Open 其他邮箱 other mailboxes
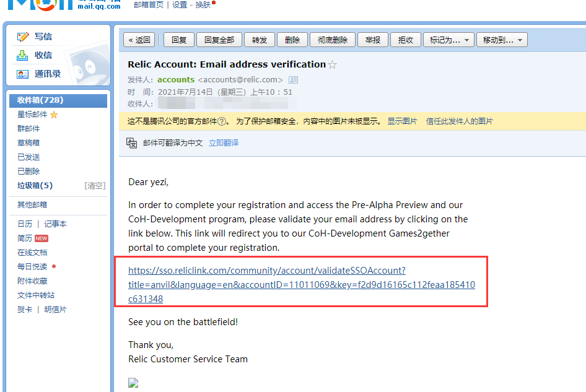The width and height of the screenshot is (586, 392). pyautogui.click(x=32, y=204)
